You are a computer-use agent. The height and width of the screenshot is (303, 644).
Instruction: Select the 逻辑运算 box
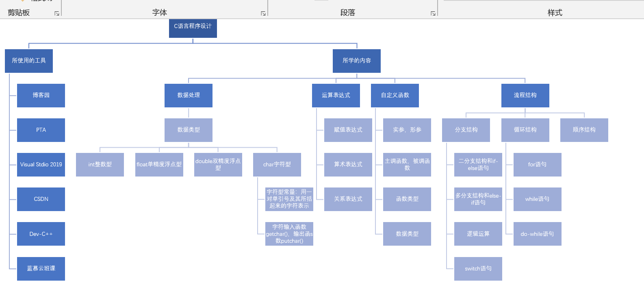(478, 234)
